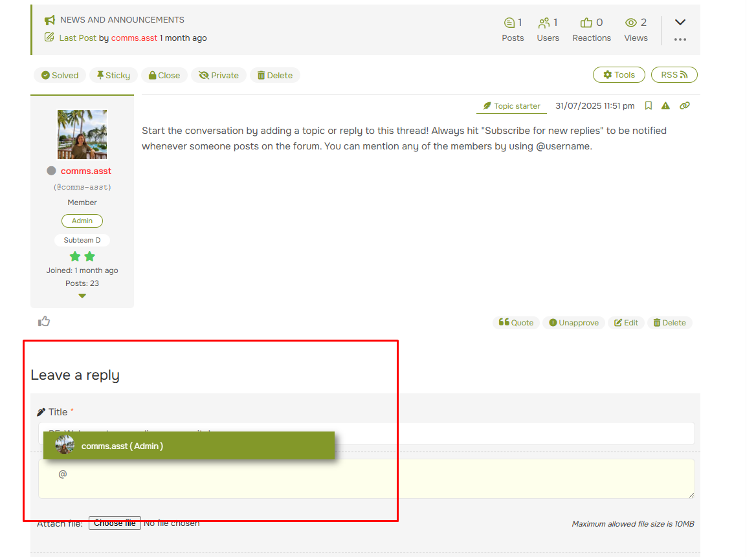Click the report warning triangle icon

pyautogui.click(x=665, y=106)
